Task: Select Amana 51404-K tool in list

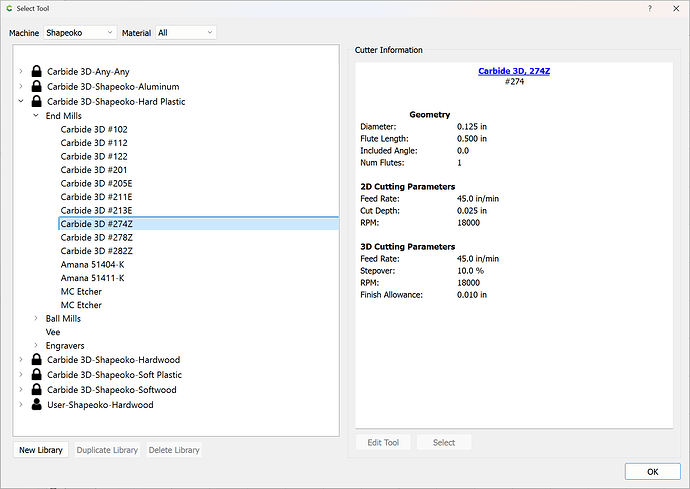Action: (92, 264)
